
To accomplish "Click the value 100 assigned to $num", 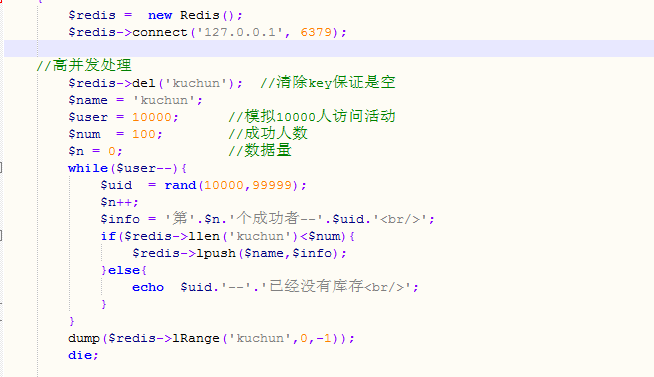I will [144, 134].
